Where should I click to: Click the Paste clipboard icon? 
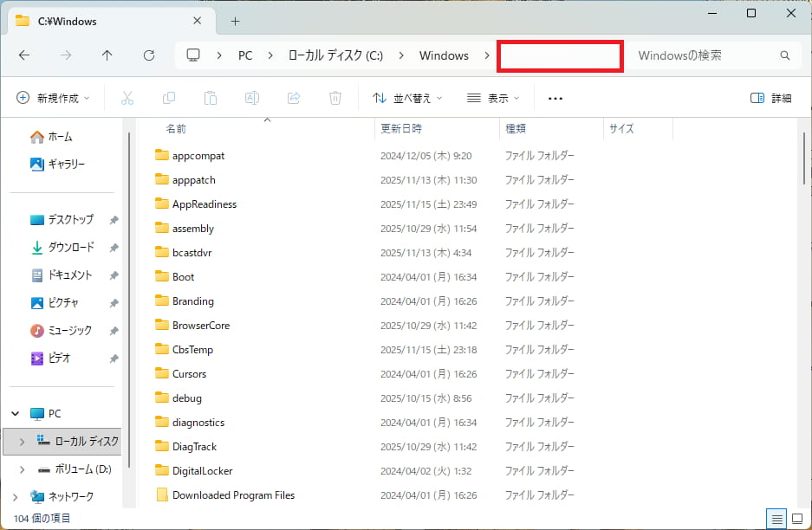click(x=211, y=98)
